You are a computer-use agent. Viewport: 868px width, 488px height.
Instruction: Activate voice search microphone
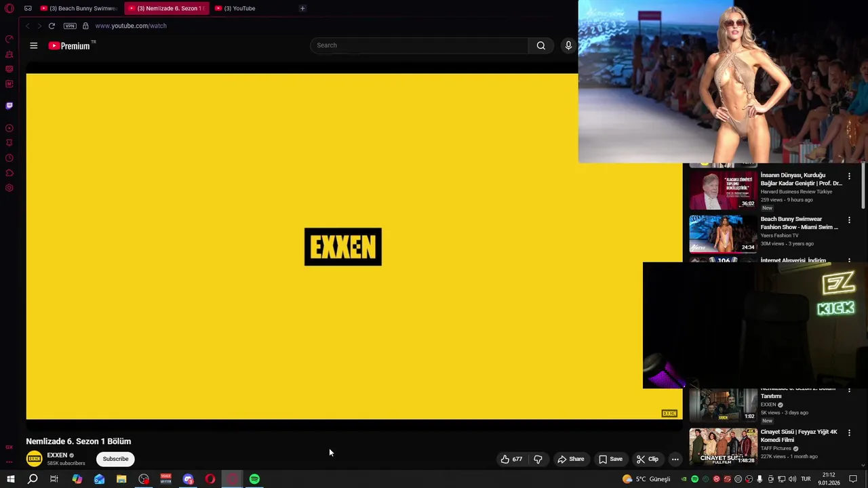568,45
